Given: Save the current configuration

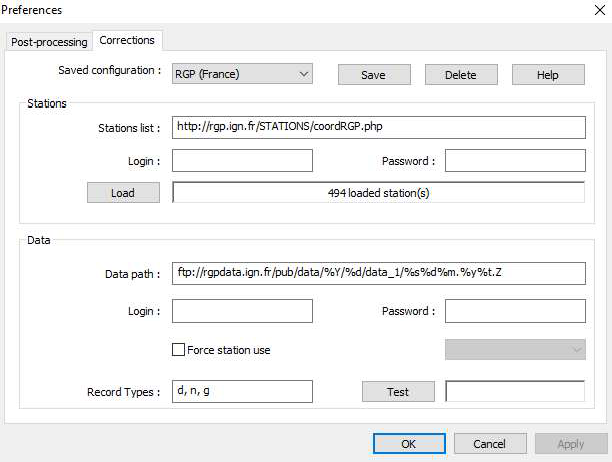Looking at the screenshot, I should tap(374, 75).
